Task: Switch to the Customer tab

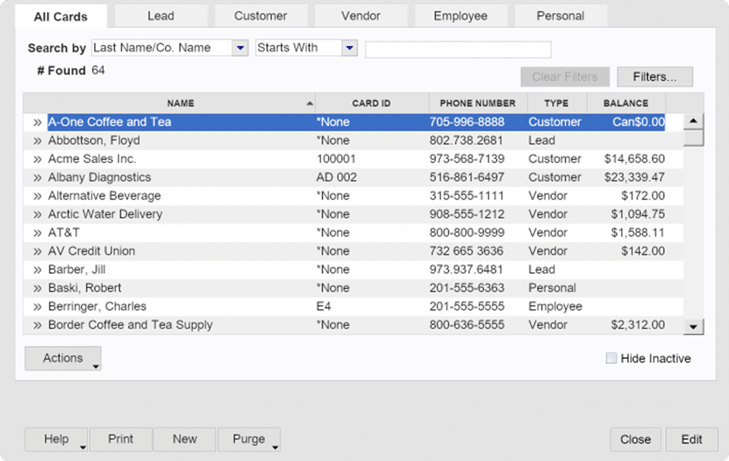Action: [x=260, y=16]
